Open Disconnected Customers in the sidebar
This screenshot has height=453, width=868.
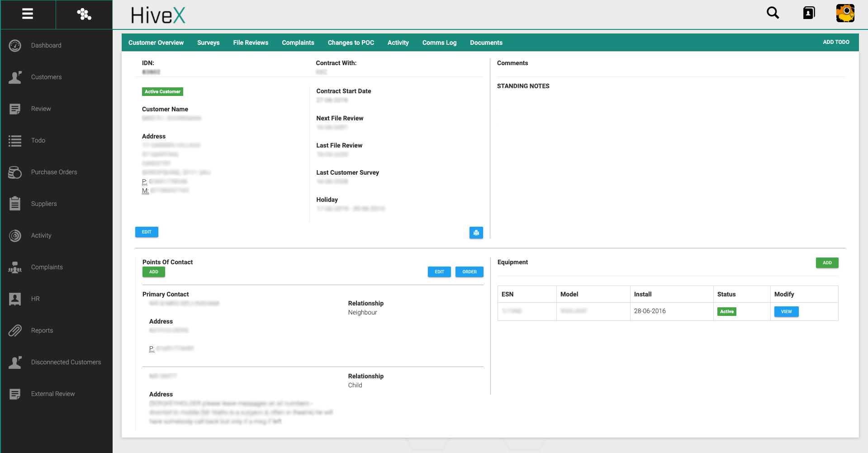coord(66,362)
